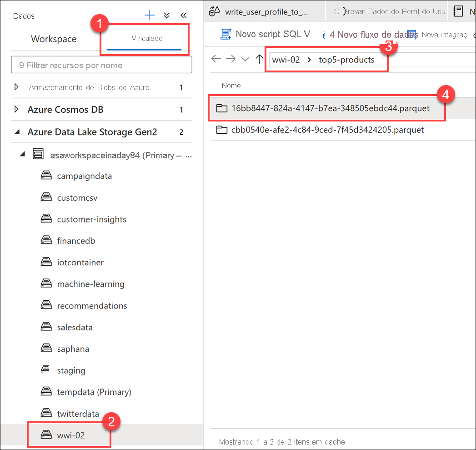Select the salesdata container icon
Screen dimensions: 476x450
point(46,327)
